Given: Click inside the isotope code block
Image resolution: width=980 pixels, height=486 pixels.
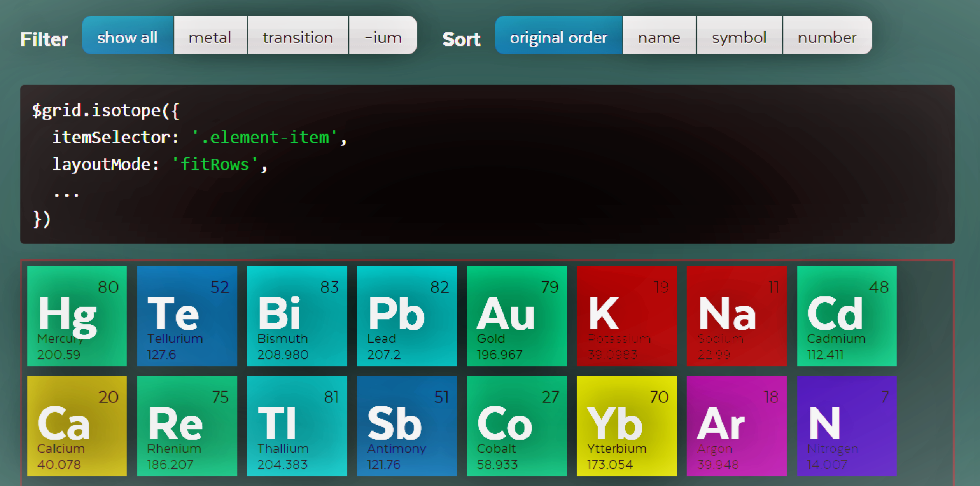Looking at the screenshot, I should pyautogui.click(x=487, y=165).
